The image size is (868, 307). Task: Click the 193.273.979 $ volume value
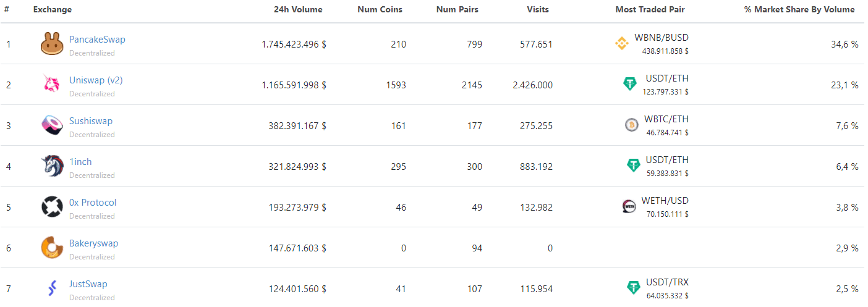point(297,208)
